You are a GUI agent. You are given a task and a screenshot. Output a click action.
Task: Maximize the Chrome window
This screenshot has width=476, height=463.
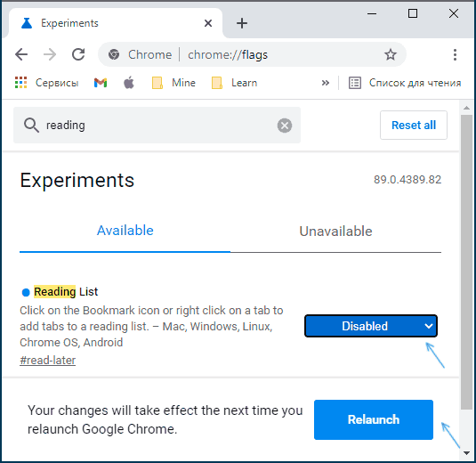pyautogui.click(x=413, y=13)
